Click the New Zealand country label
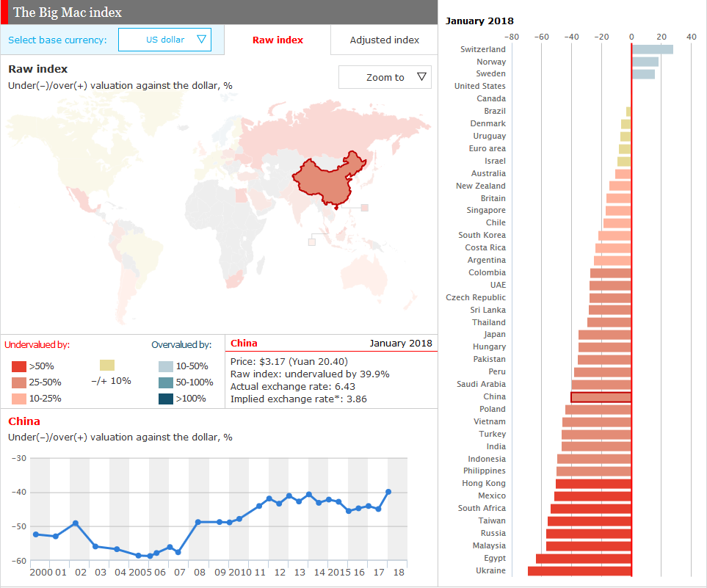The width and height of the screenshot is (707, 588). [481, 186]
